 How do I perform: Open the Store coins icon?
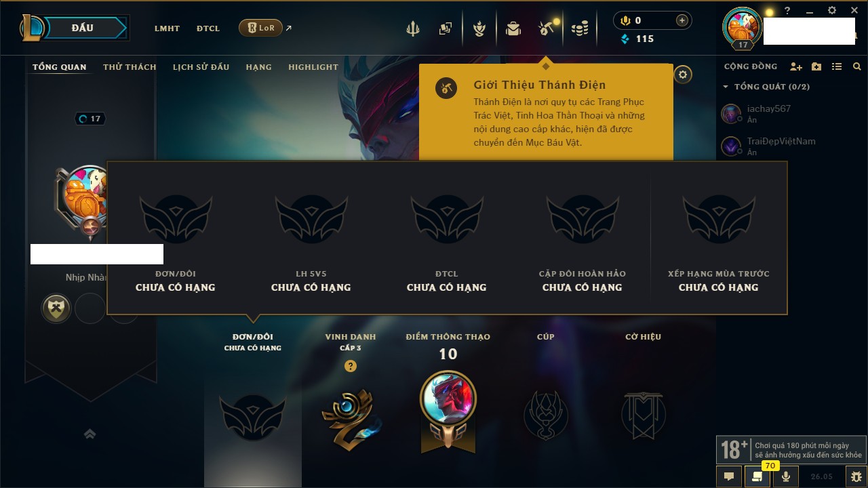pyautogui.click(x=579, y=28)
